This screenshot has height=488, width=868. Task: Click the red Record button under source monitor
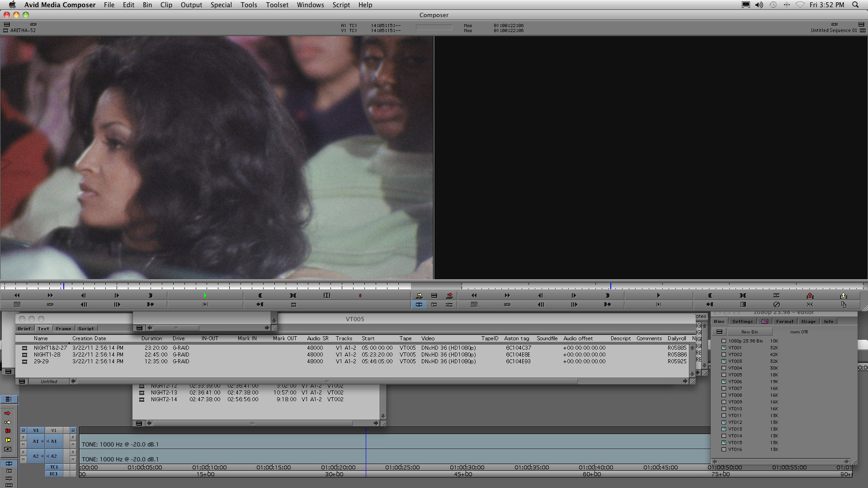(x=360, y=296)
